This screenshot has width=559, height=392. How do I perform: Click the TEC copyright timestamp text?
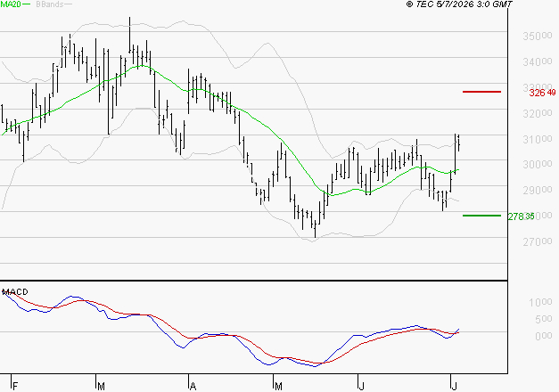coord(459,4)
